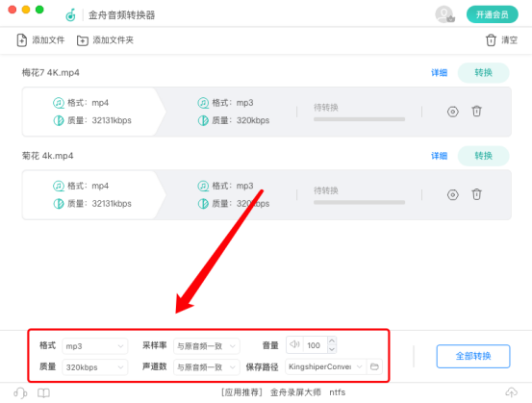Image resolution: width=532 pixels, height=403 pixels.
Task: Click the 开通会员 button
Action: click(492, 14)
